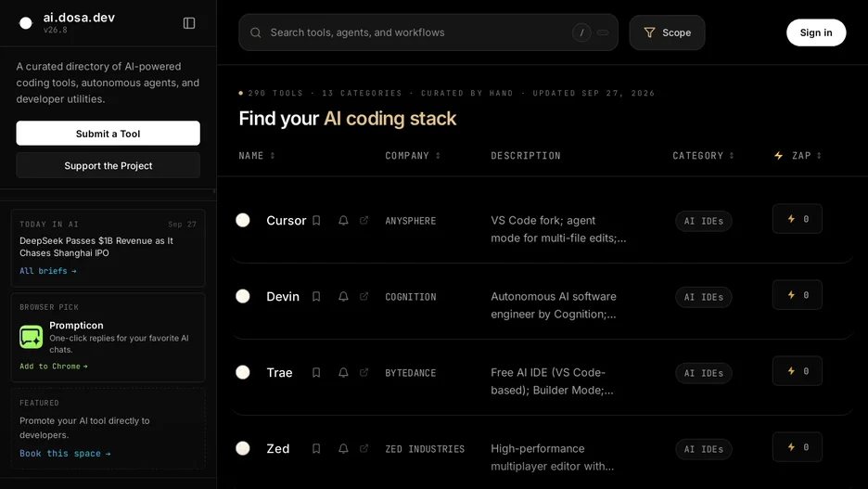Click the Devin logo circle
868x489 pixels.
(242, 296)
